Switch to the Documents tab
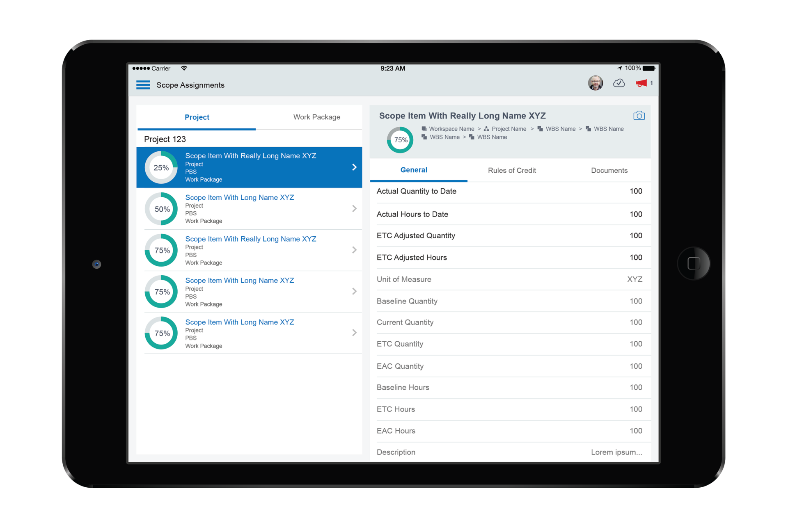788x532 pixels. [609, 171]
